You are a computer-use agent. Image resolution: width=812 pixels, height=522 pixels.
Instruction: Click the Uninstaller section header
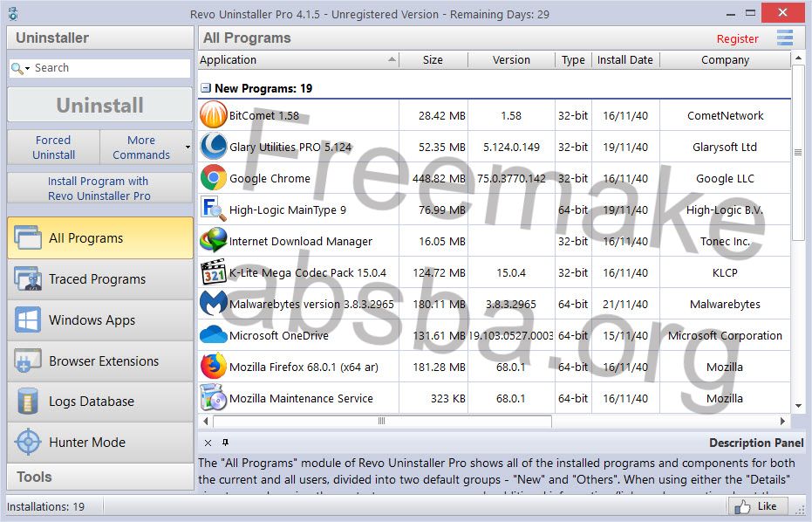coord(100,38)
